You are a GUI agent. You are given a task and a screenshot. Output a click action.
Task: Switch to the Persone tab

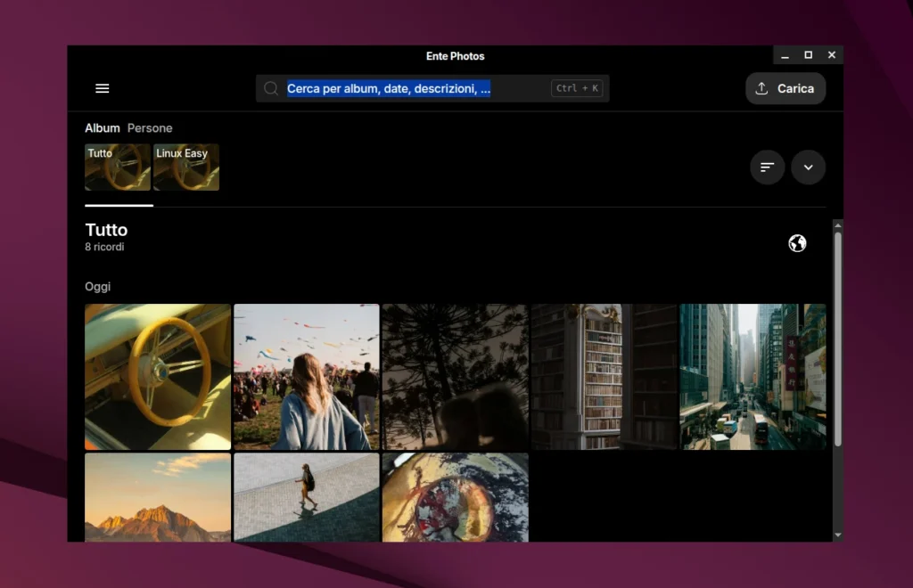[150, 128]
